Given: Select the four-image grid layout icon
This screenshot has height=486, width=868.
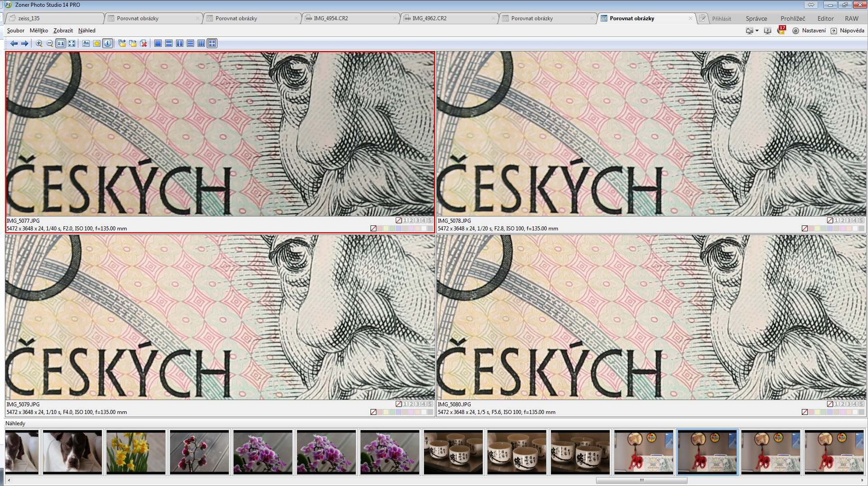Looking at the screenshot, I should (212, 43).
